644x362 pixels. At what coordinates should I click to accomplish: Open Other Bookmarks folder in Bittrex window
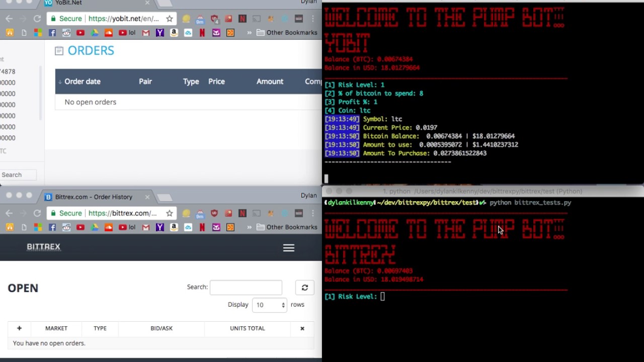pyautogui.click(x=287, y=227)
